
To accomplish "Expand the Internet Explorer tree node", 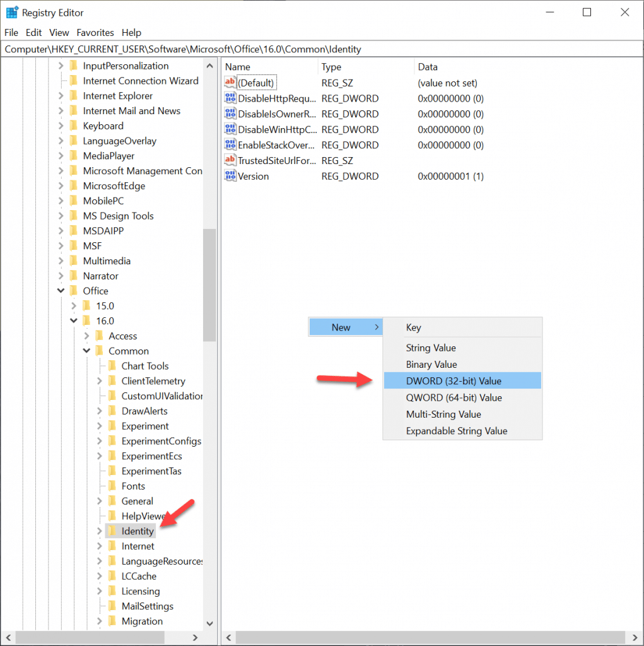I will pos(60,95).
